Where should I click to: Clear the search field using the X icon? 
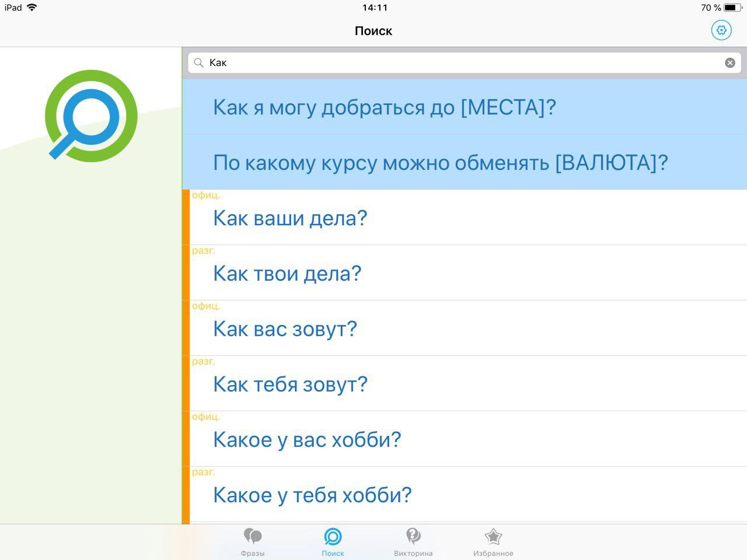[x=730, y=62]
